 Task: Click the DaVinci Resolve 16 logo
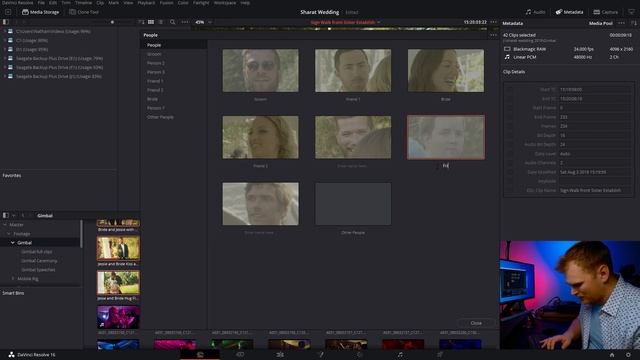click(x=11, y=355)
